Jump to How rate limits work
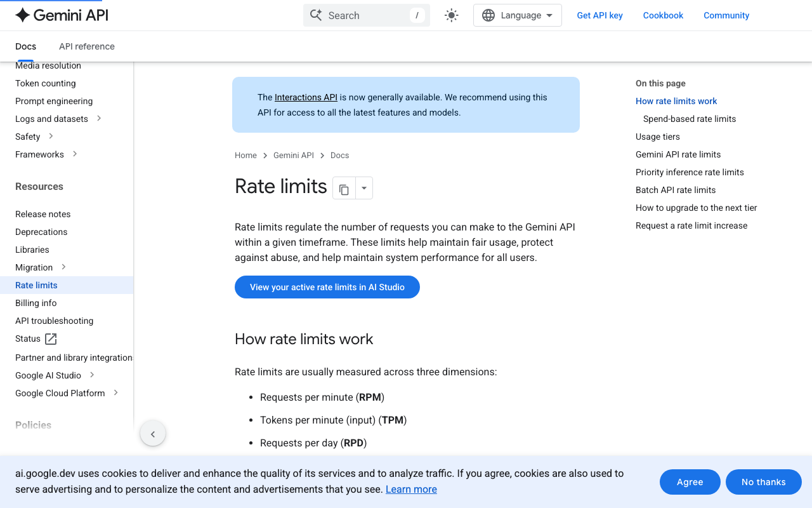 tap(676, 101)
